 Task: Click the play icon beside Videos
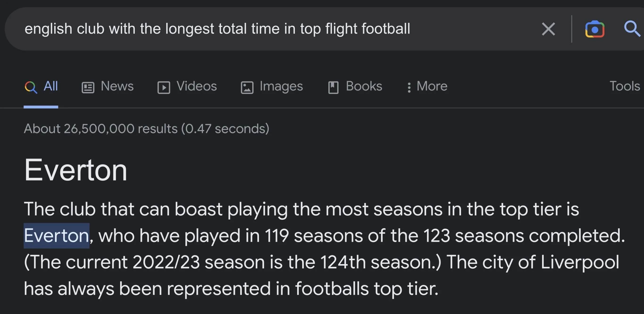164,87
